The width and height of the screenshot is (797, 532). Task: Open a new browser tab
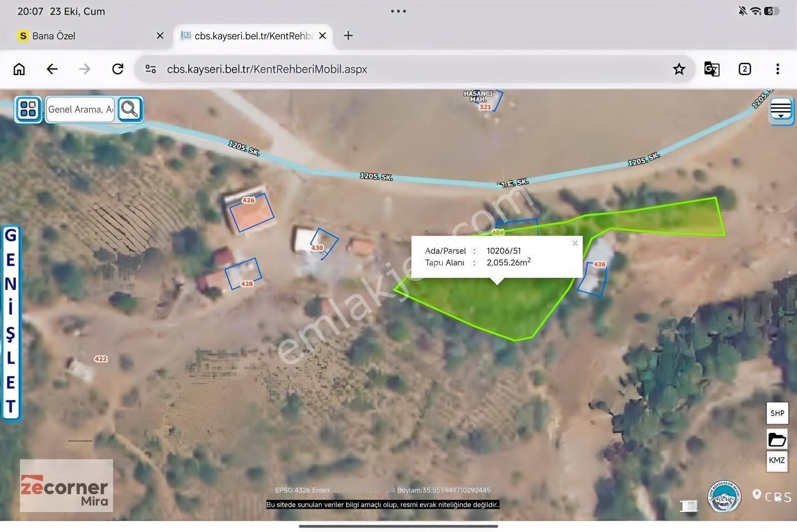click(348, 35)
